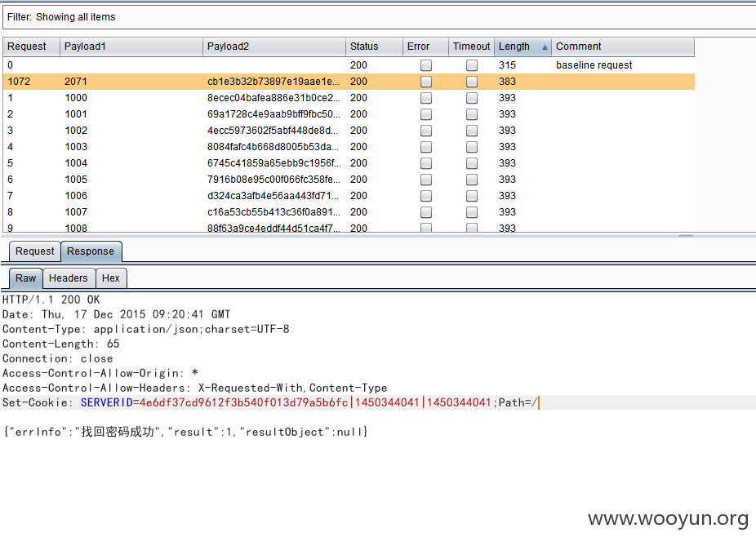Click the Access-Control-Allow-Headers line

point(195,389)
